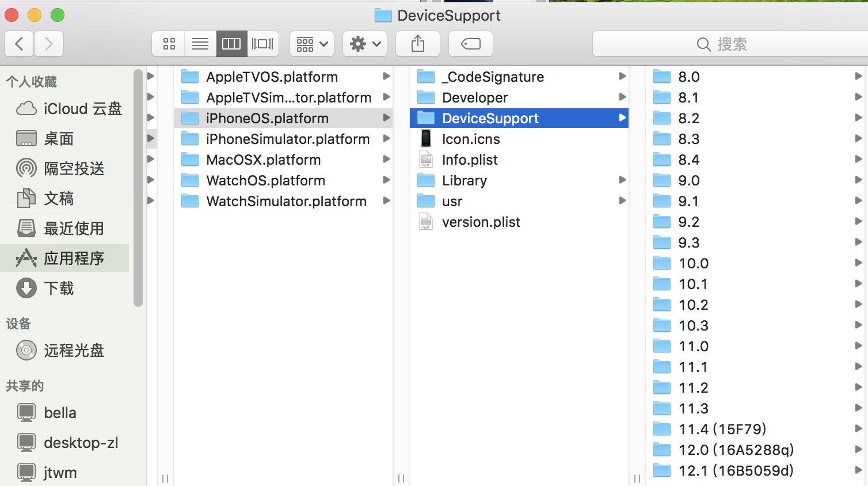Go forward with the forward arrow button
The height and width of the screenshot is (486, 868).
49,44
